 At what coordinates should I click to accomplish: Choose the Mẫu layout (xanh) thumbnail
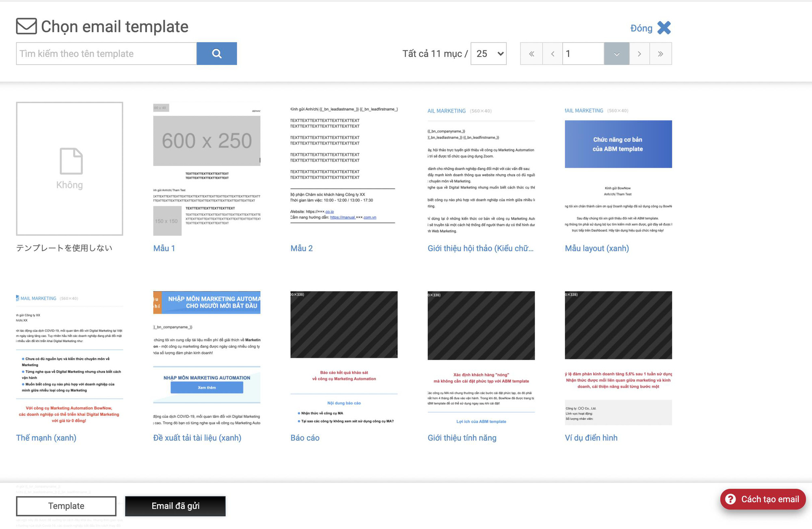click(x=618, y=168)
